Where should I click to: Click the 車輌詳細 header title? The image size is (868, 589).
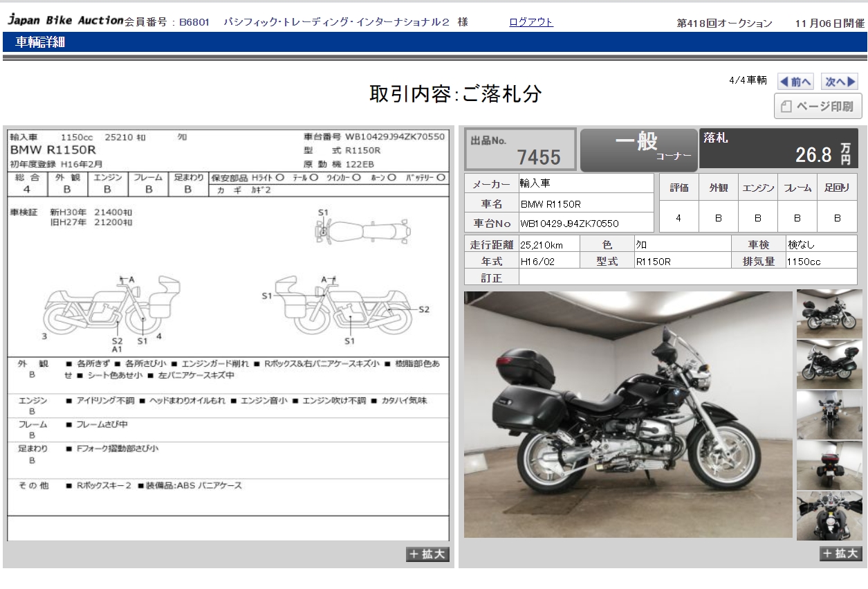[x=39, y=42]
